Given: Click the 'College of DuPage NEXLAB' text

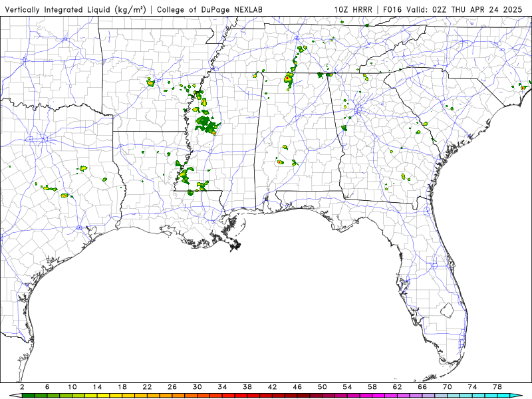Looking at the screenshot, I should (209, 9).
